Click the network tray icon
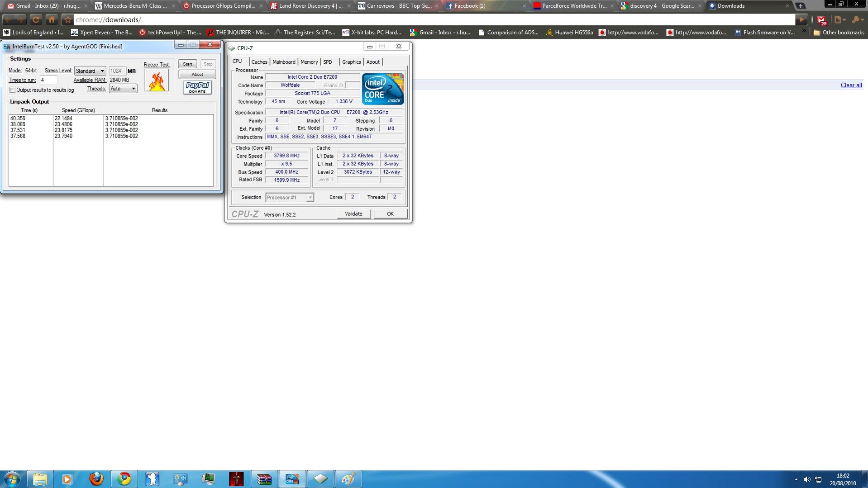This screenshot has width=868, height=488. click(x=818, y=479)
